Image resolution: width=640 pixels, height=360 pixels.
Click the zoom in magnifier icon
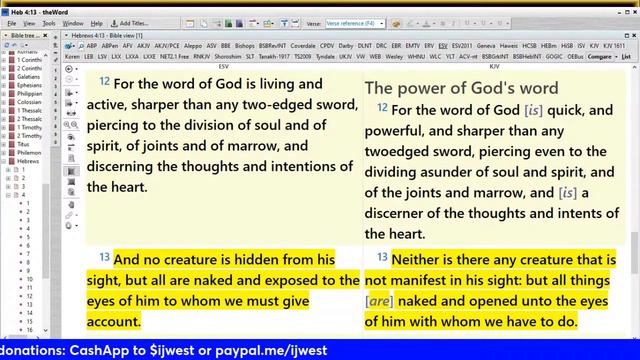coord(68,125)
